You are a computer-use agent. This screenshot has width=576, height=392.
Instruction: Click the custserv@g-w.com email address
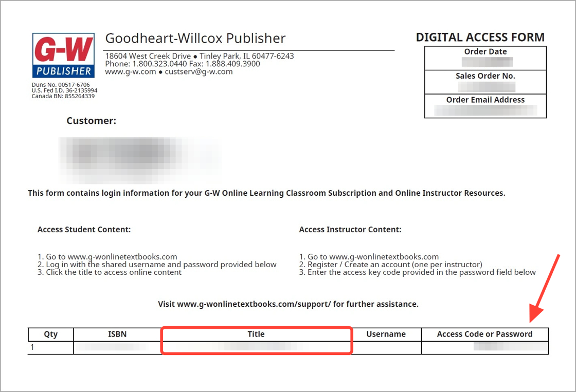[199, 71]
